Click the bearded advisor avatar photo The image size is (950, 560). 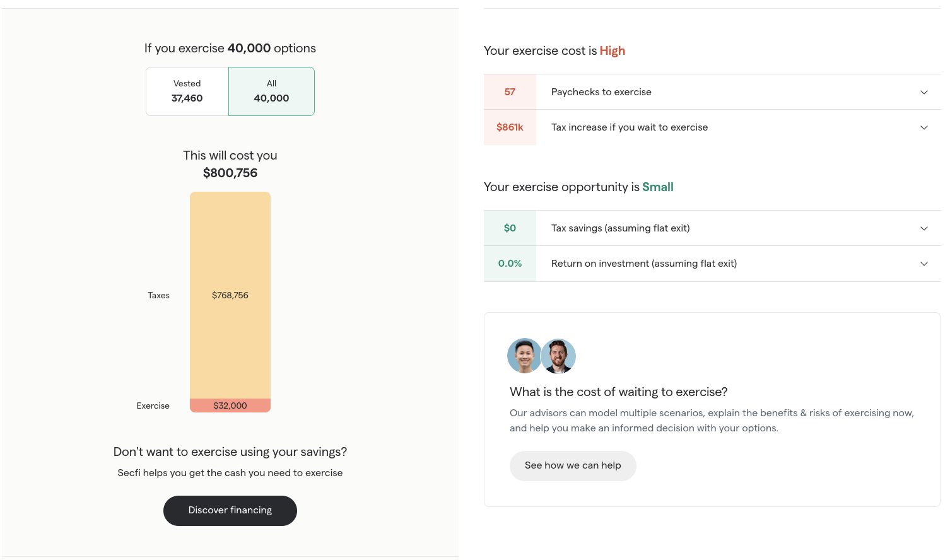click(558, 356)
